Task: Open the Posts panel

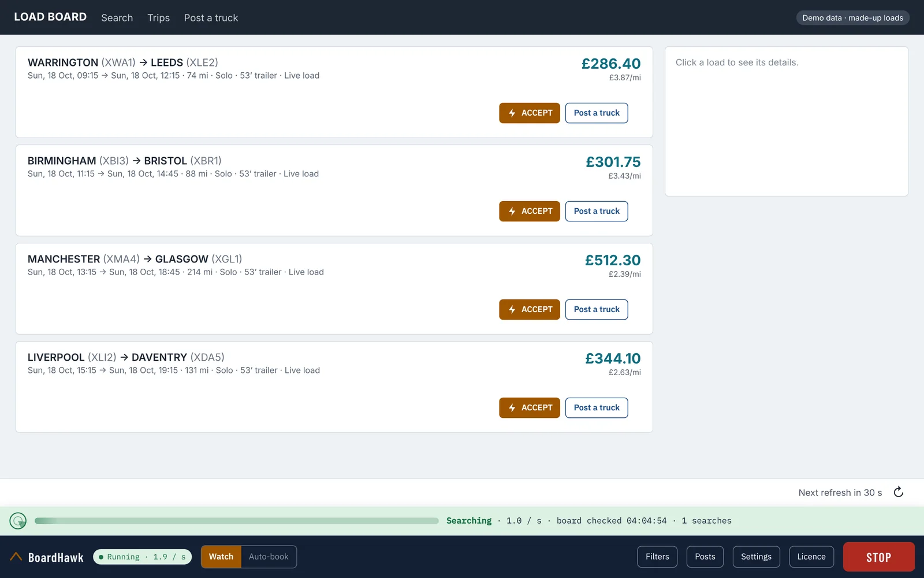Action: click(705, 557)
